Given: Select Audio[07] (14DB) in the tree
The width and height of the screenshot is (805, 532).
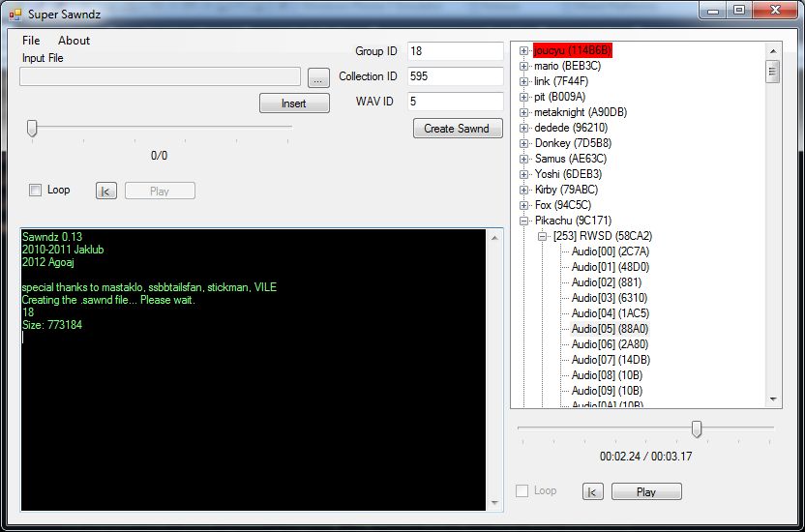Looking at the screenshot, I should pos(611,360).
